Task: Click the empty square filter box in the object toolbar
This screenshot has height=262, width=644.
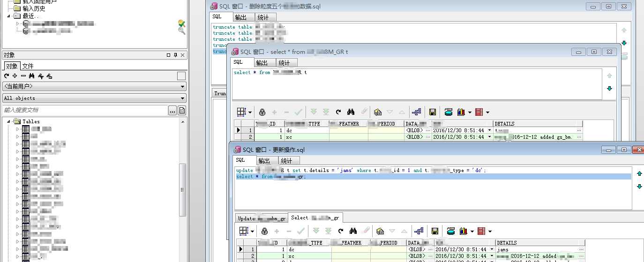Action: [181, 76]
